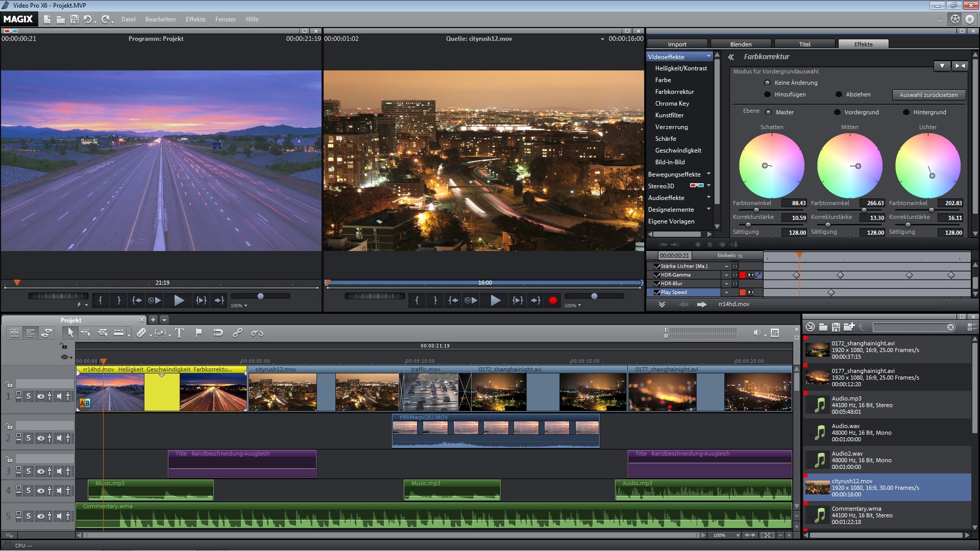
Task: Choose the Hinzufügen selection mode
Action: coord(767,94)
